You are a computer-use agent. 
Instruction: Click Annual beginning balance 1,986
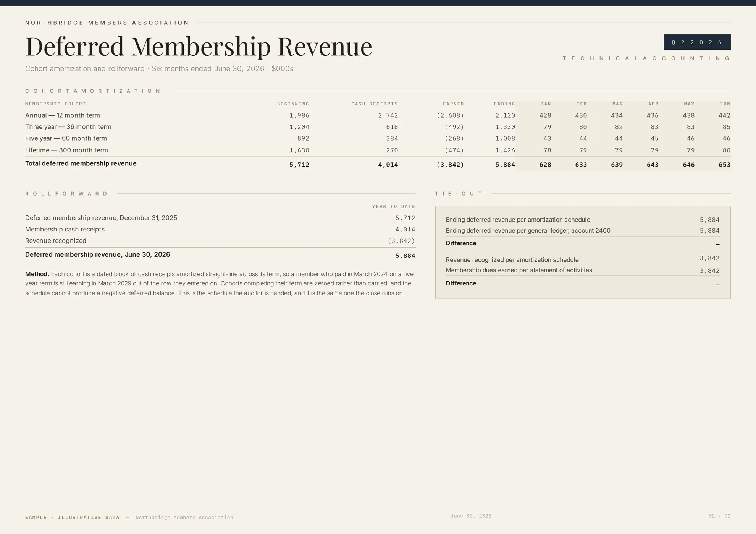299,115
